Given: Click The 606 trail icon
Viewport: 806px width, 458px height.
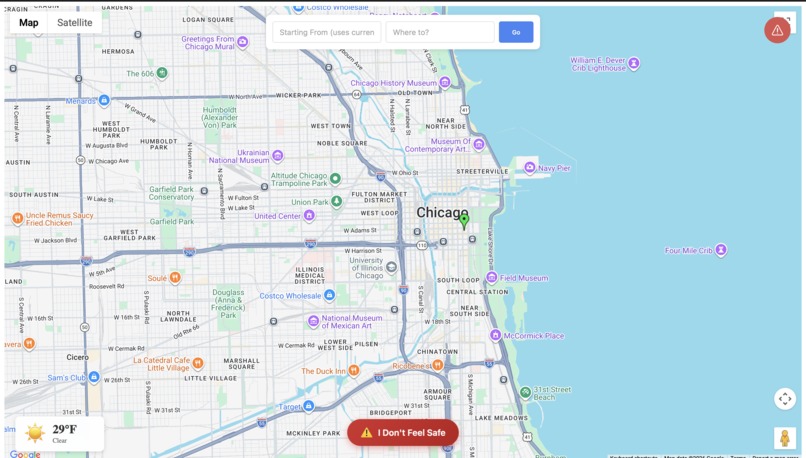Looking at the screenshot, I should pos(162,73).
